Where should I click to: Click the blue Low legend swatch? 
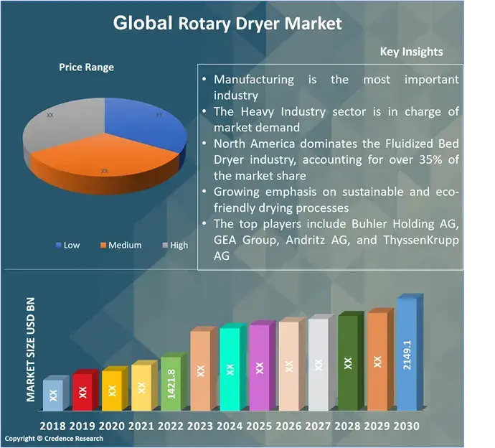click(59, 246)
